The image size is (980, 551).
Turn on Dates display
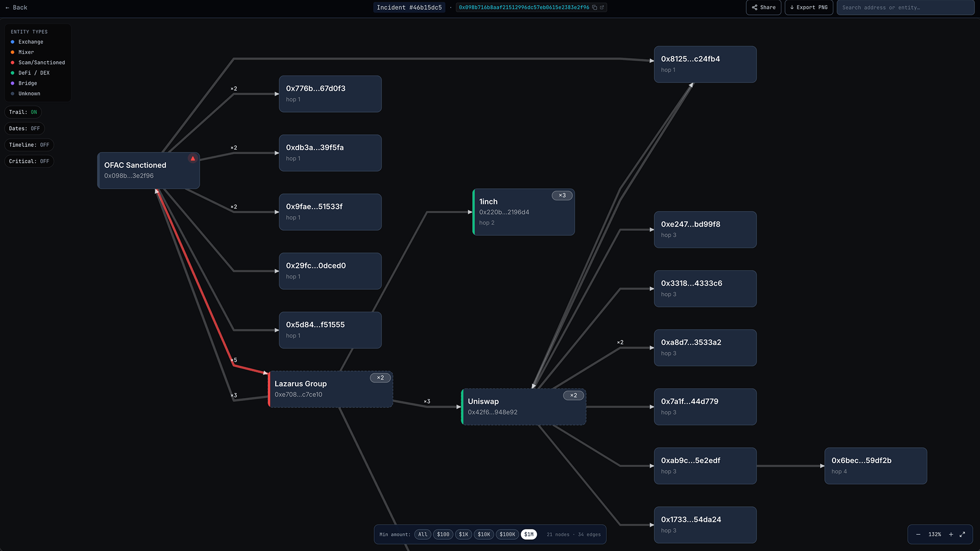pyautogui.click(x=24, y=129)
